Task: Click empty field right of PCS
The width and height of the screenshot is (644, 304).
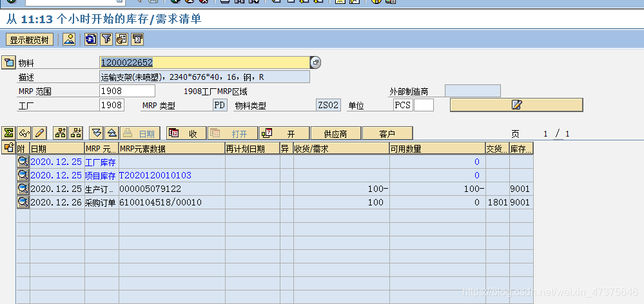Action: tap(424, 105)
